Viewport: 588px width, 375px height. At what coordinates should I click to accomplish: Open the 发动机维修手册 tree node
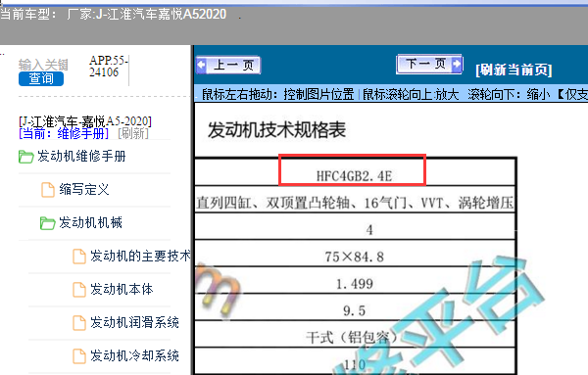(x=81, y=157)
